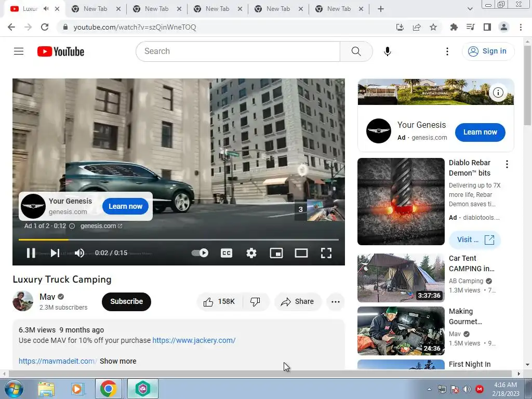
Task: Open ad info circle on Genesis banner
Action: coord(498,92)
